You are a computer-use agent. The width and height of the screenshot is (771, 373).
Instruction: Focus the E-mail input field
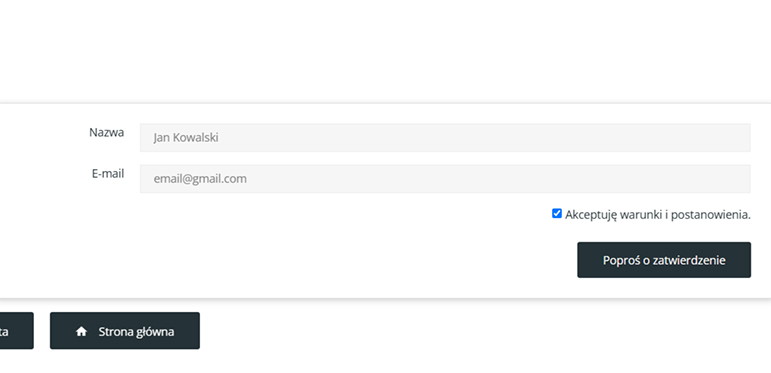pyautogui.click(x=445, y=179)
